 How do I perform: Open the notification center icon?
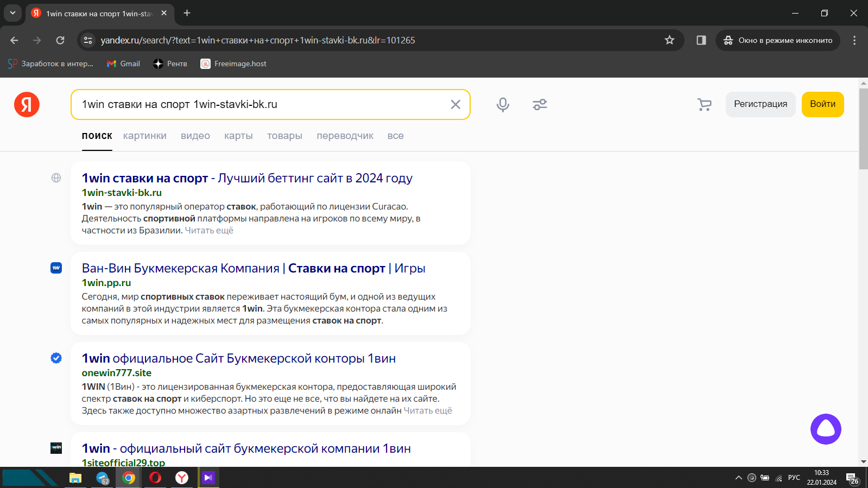(853, 479)
